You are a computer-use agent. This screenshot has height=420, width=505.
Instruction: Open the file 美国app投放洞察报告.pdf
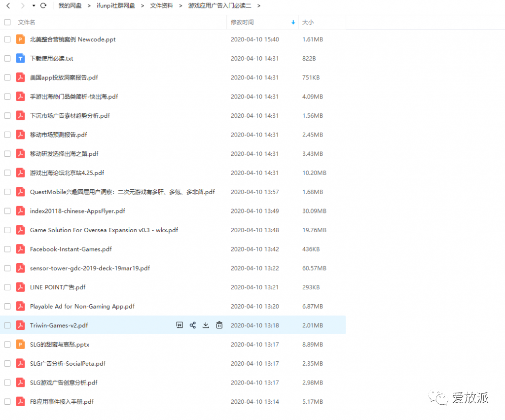click(64, 77)
